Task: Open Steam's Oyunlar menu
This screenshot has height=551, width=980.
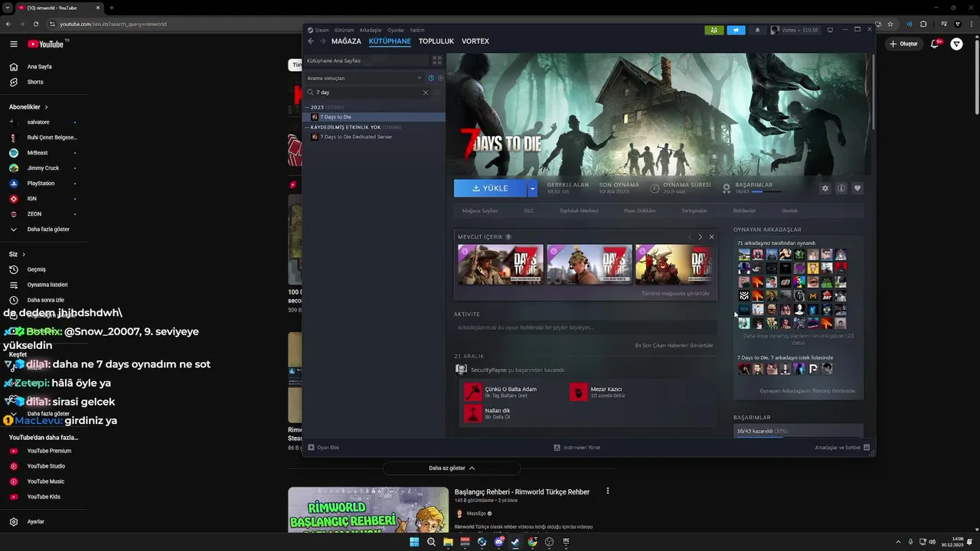Action: 396,30
